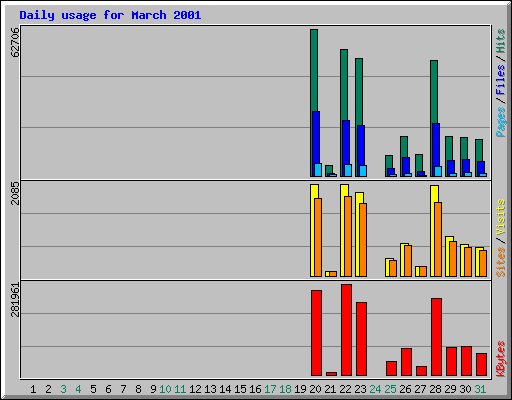Click the blue Files bar for day 20
This screenshot has width=512, height=400.
pos(316,137)
